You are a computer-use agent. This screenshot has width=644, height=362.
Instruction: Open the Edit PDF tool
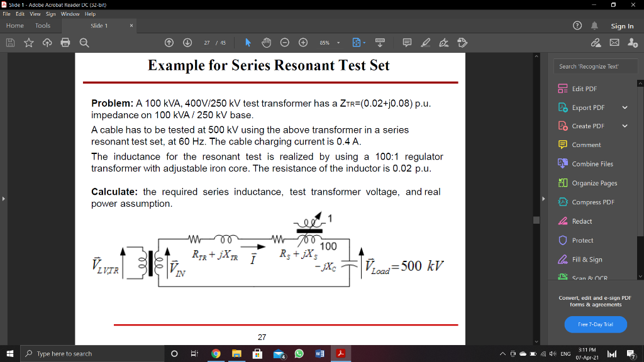pos(584,89)
